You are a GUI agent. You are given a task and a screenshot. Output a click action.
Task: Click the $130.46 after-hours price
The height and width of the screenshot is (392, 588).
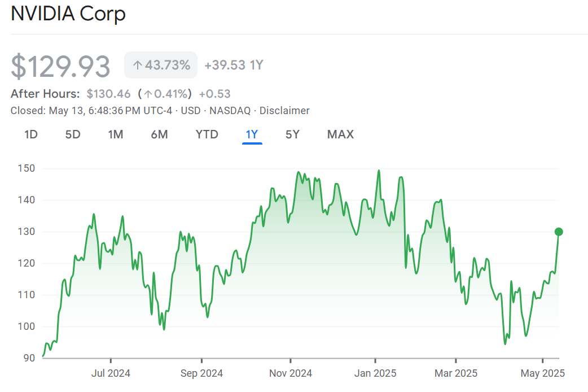(x=108, y=94)
